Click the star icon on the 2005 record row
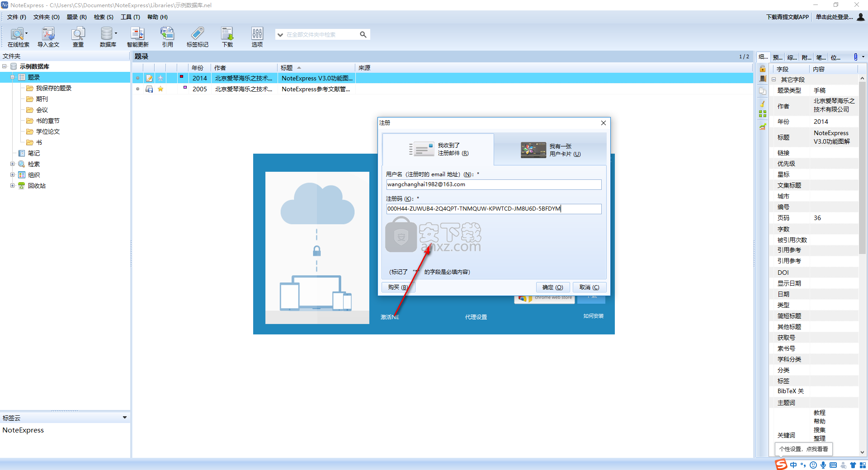The height and width of the screenshot is (470, 868). click(x=160, y=89)
